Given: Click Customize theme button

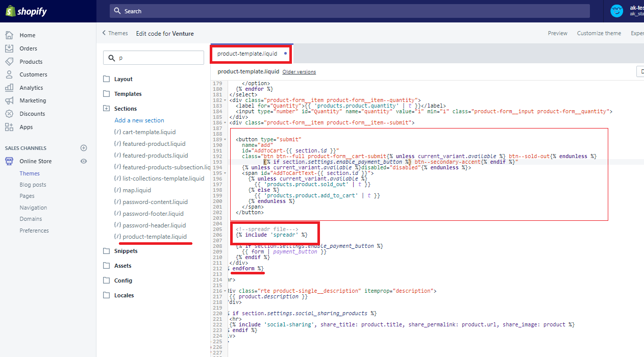Looking at the screenshot, I should click(x=599, y=33).
